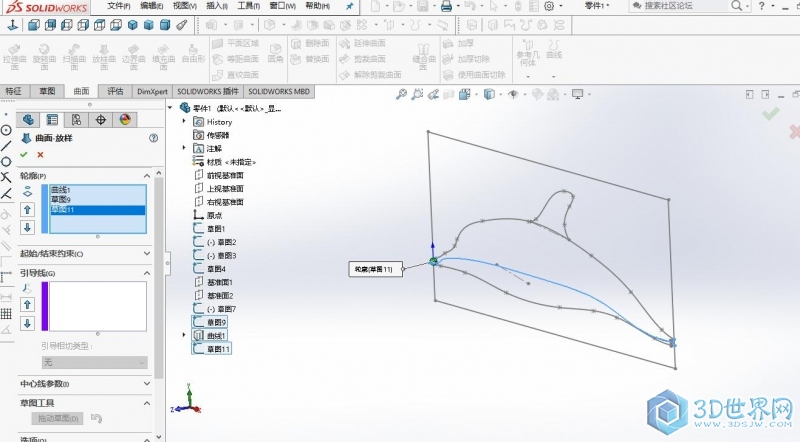Screen dimensions: 800x442
Task: Open the loft surface help icon
Action: click(153, 138)
